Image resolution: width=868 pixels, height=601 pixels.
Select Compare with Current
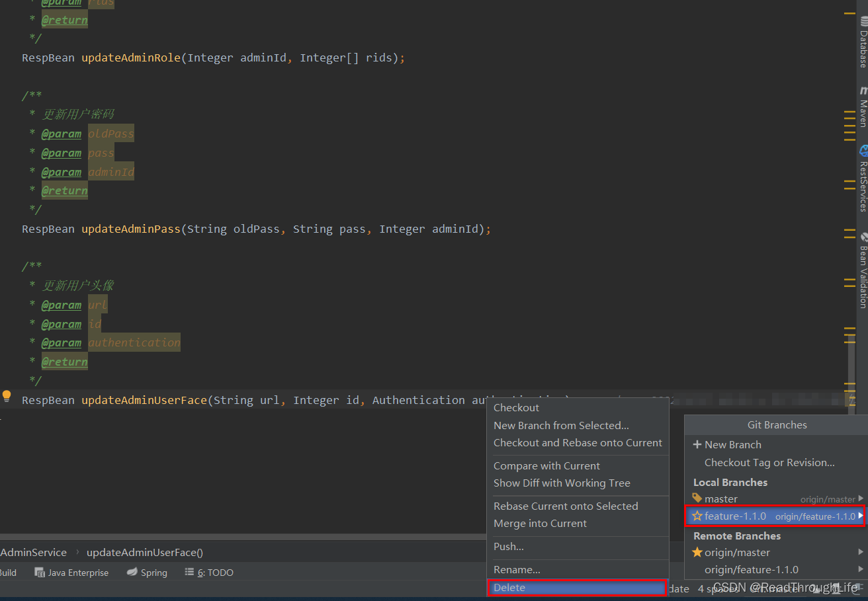tap(578, 466)
